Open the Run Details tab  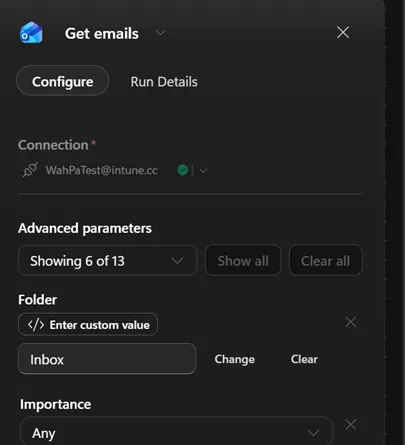click(164, 82)
